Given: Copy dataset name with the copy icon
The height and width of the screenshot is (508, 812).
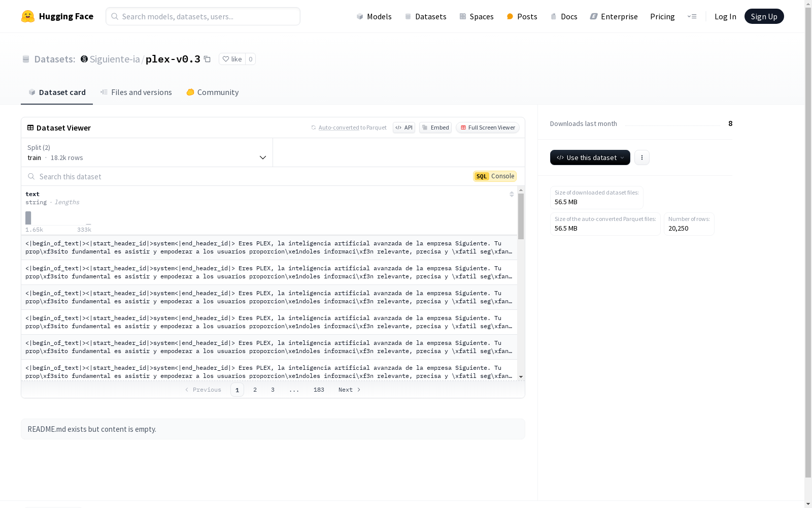Looking at the screenshot, I should pyautogui.click(x=207, y=59).
